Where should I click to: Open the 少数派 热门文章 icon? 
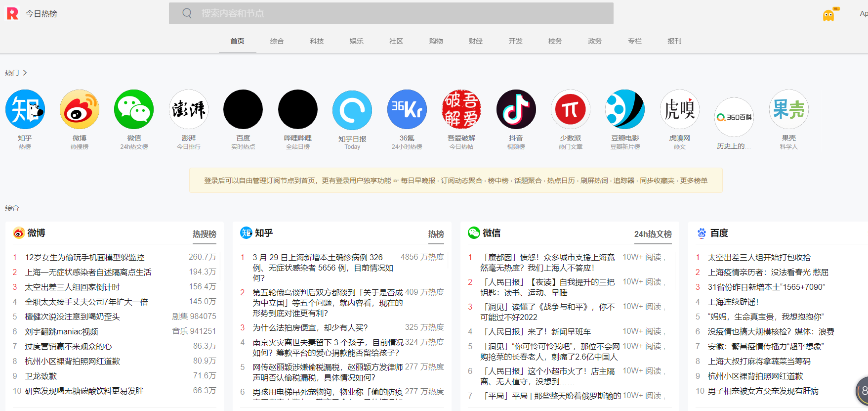pyautogui.click(x=571, y=109)
